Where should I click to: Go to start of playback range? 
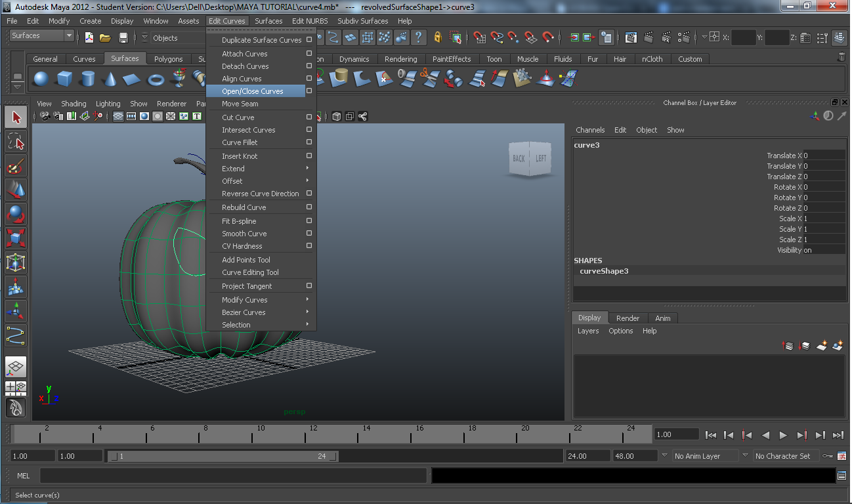click(x=710, y=434)
